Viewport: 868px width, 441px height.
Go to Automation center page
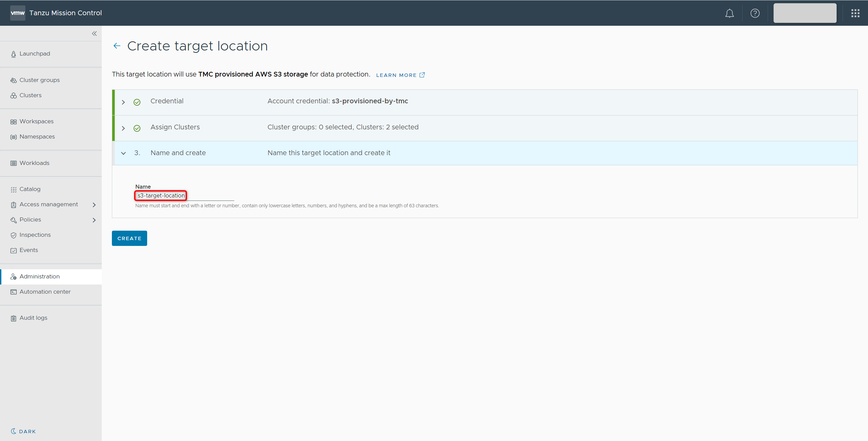[x=45, y=292]
